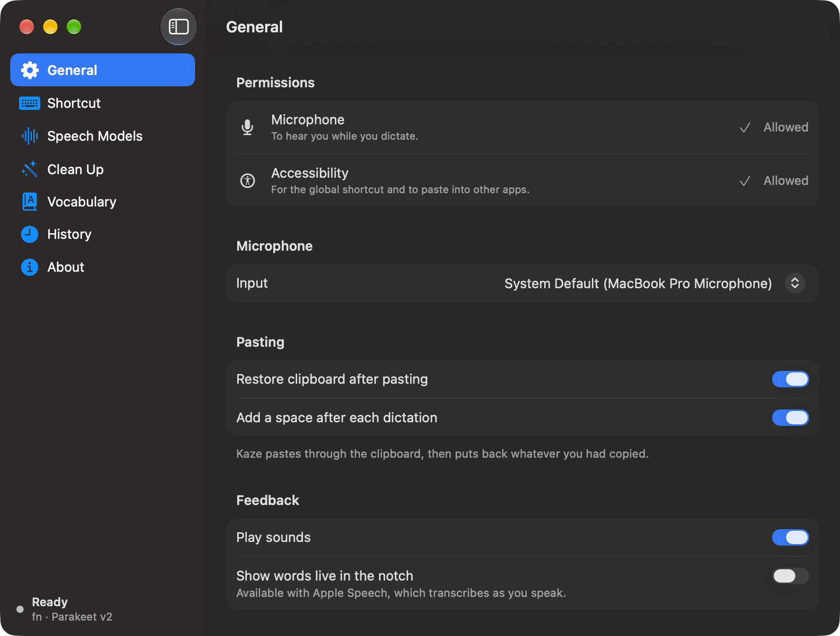Click the Vocabulary book icon
The height and width of the screenshot is (636, 840).
pos(30,202)
